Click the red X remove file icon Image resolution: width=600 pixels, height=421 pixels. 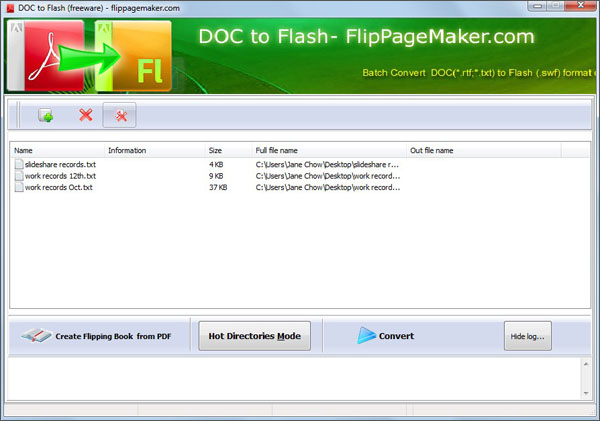click(x=86, y=114)
